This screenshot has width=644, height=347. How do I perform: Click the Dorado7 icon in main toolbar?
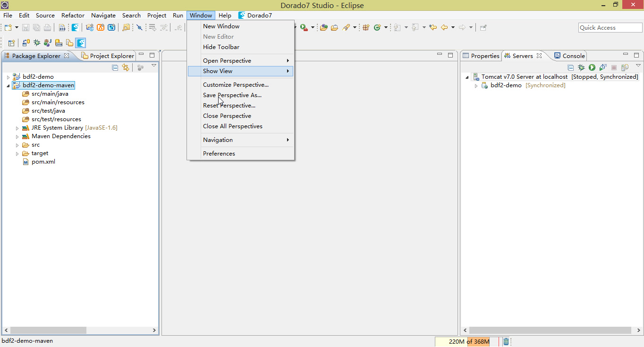pyautogui.click(x=75, y=27)
